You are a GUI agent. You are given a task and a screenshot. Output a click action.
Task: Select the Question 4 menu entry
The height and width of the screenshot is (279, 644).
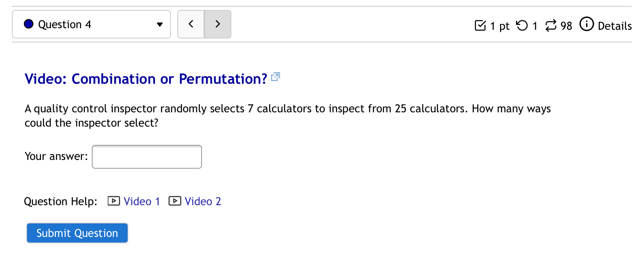click(65, 24)
